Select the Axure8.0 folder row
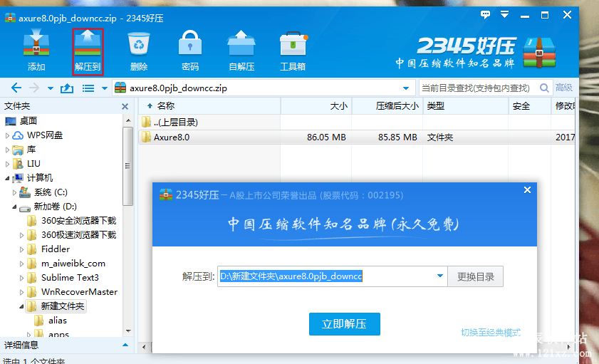599x364 pixels. click(x=356, y=137)
